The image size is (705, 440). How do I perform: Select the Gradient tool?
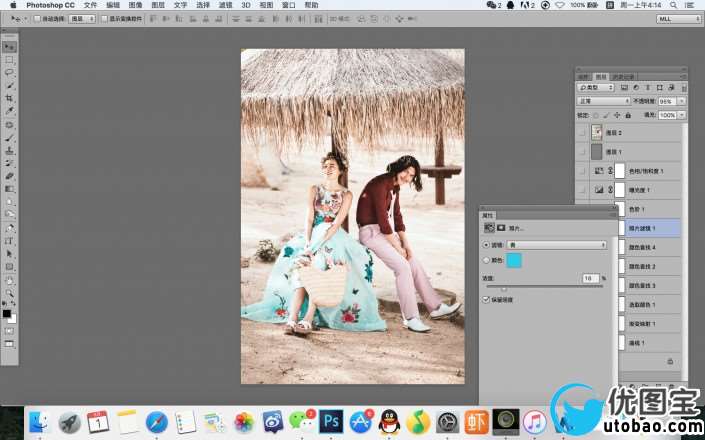pos(9,189)
